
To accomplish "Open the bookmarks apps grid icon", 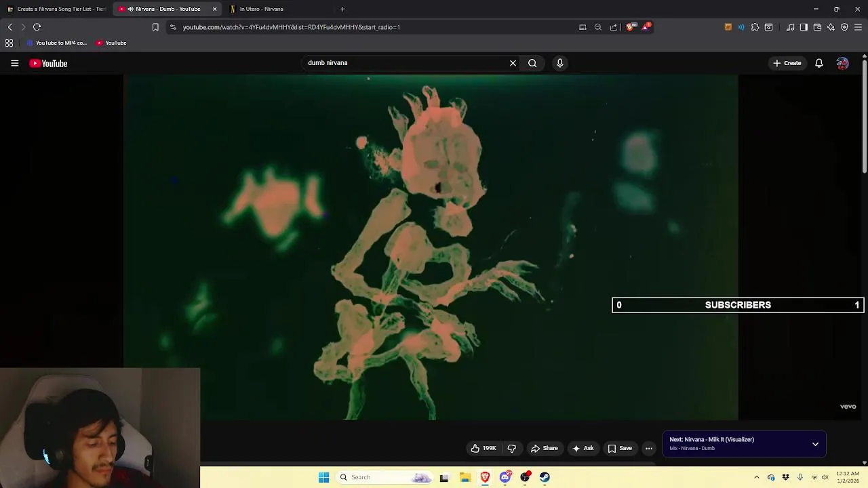I will pos(9,43).
